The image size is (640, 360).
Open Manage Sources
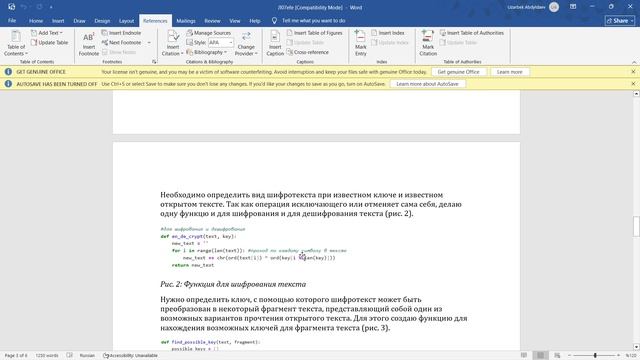(209, 33)
